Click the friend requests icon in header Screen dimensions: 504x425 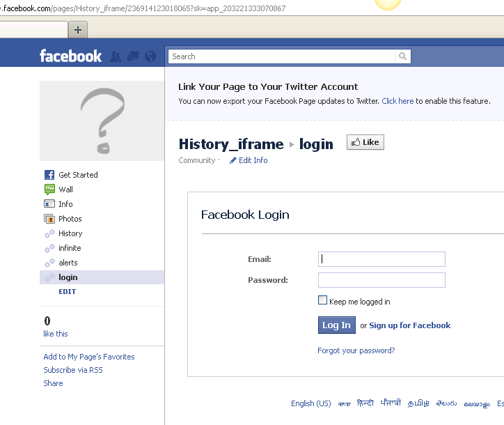[x=116, y=56]
